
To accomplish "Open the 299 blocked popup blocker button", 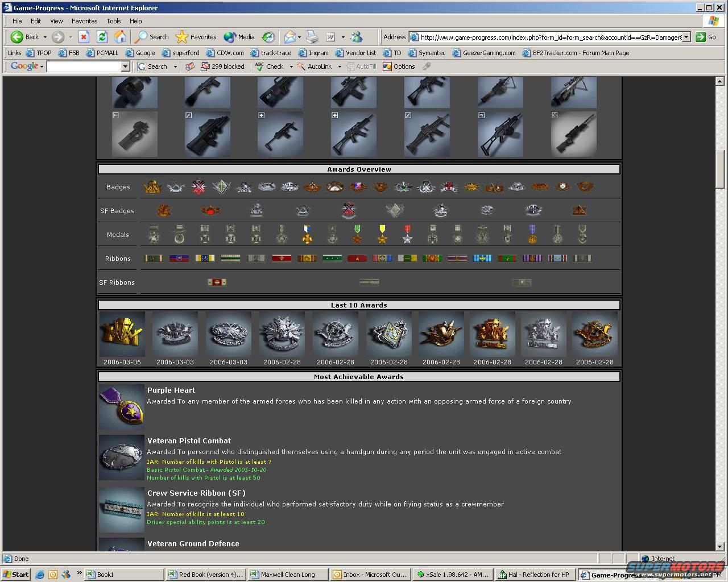I will point(222,66).
